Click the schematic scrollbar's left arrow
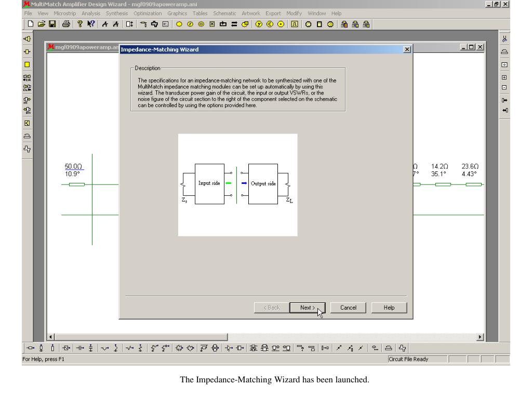The width and height of the screenshot is (532, 399). tap(50, 337)
